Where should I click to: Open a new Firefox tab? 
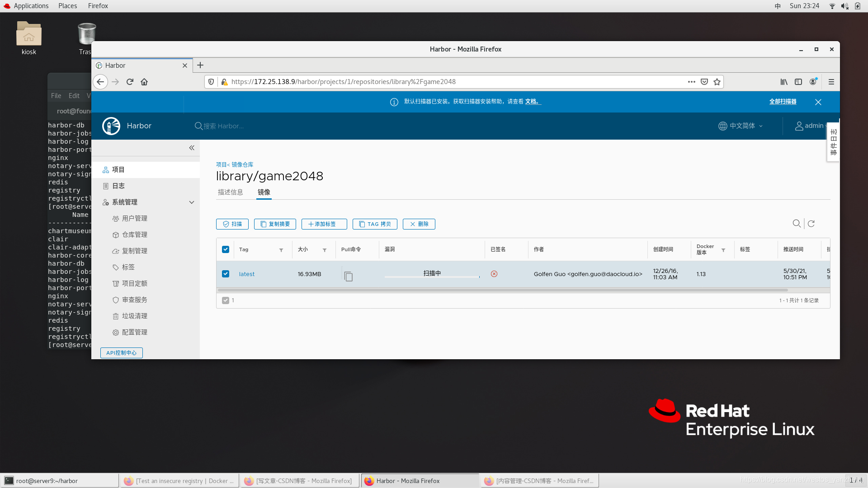click(200, 65)
